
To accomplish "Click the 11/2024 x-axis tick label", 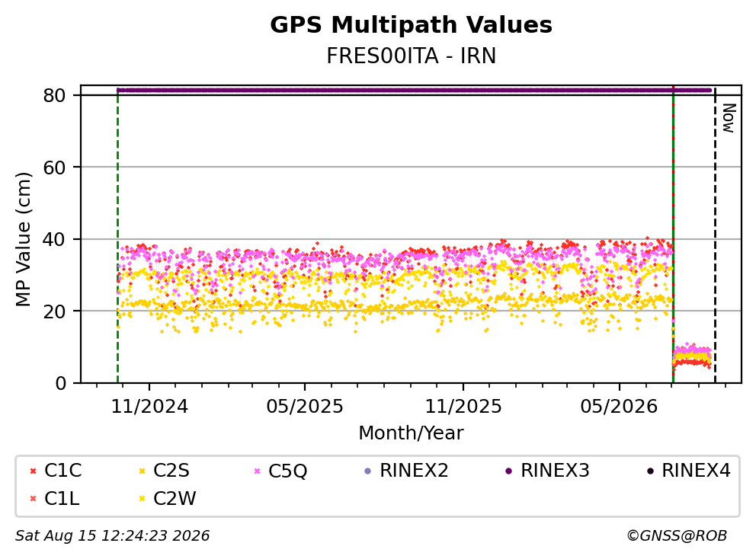I will pos(149,407).
